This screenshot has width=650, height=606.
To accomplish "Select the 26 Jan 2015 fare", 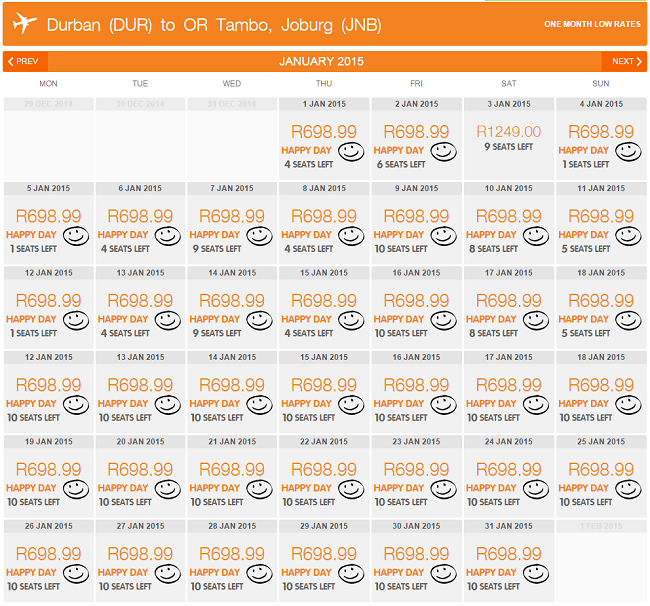I will click(49, 560).
